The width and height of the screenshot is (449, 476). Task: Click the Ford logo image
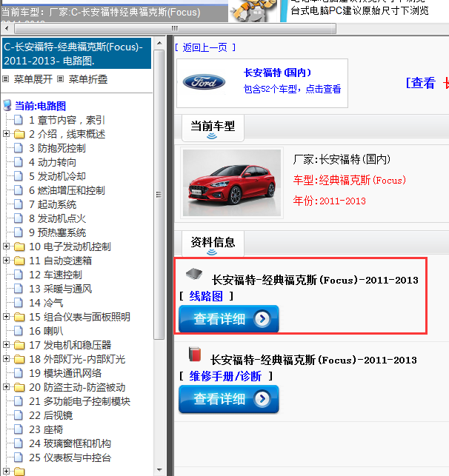[204, 82]
